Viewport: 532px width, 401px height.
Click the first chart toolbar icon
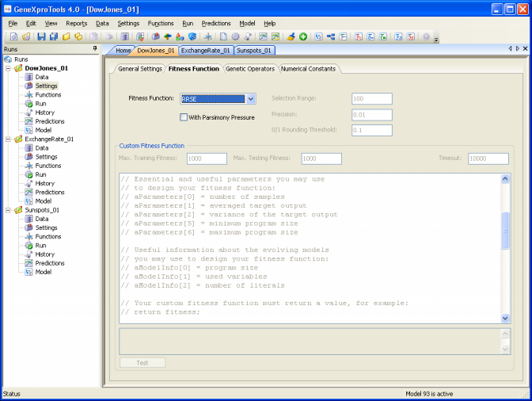(x=263, y=36)
